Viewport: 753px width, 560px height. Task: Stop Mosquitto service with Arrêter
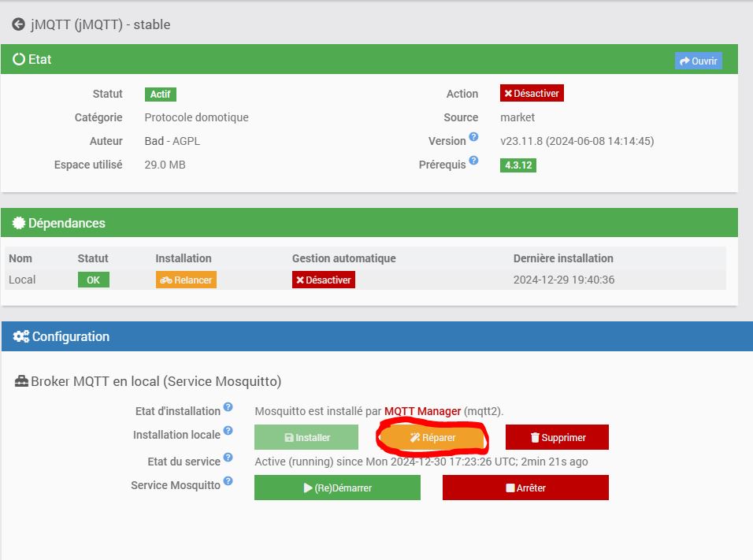coord(525,488)
